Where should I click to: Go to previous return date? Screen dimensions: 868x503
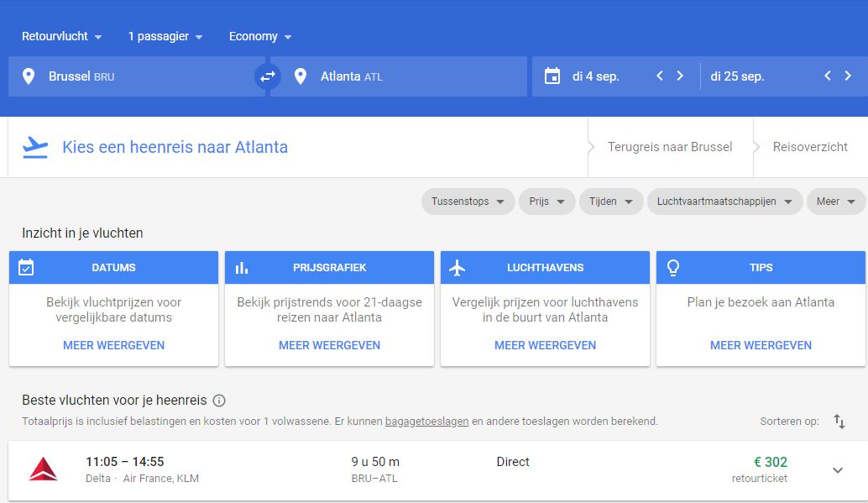coord(828,76)
